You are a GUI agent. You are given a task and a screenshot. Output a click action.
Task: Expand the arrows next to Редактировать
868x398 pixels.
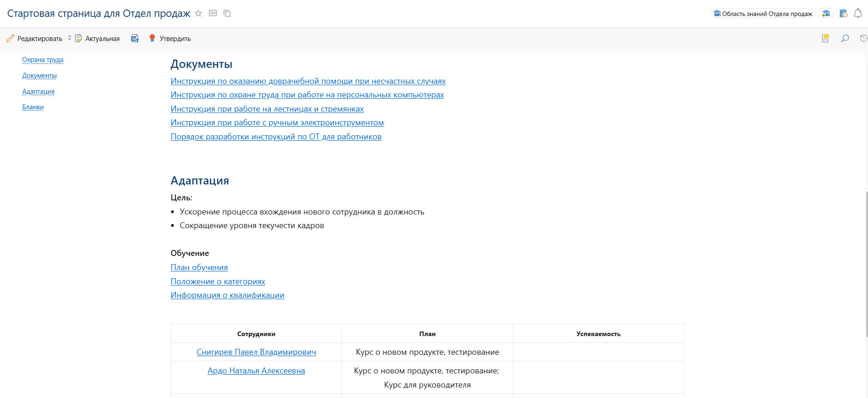click(x=70, y=38)
